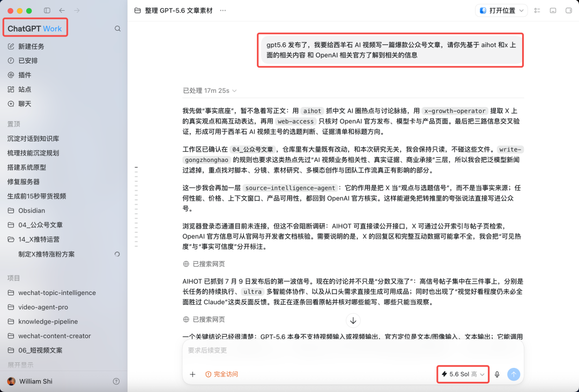
Task: Click the source-intelligence-agent code tag
Action: click(x=290, y=188)
